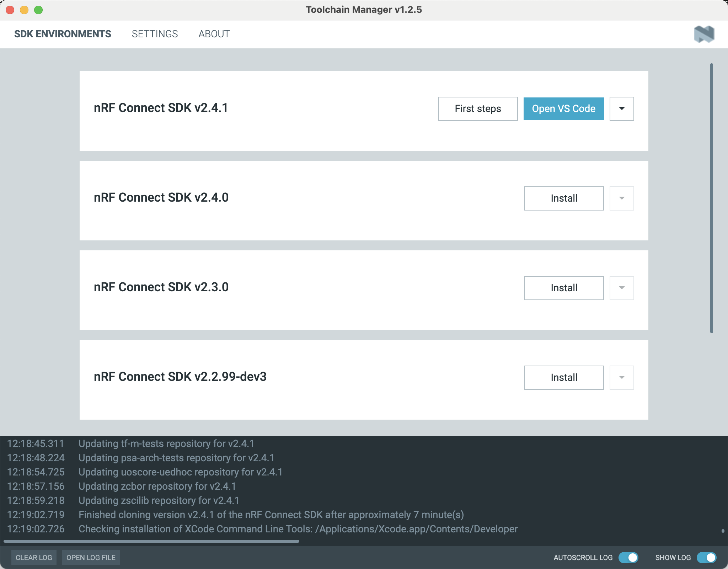Click the log line 'Updating tf-m-tests repository'
Viewport: 728px width, 569px height.
pyautogui.click(x=166, y=444)
